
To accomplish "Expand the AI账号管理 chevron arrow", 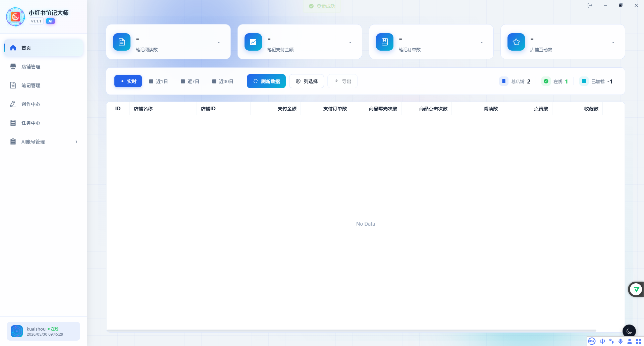I will [76, 142].
